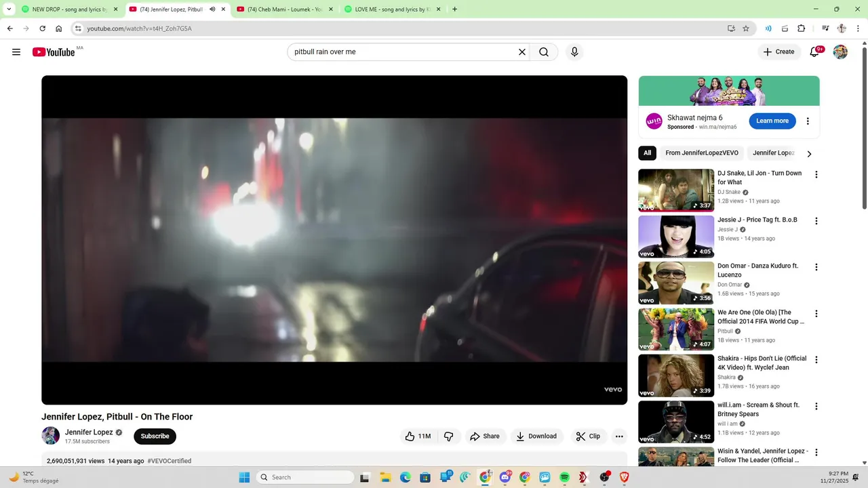Select the Jennifer Lopez filter chip
The width and height of the screenshot is (868, 488).
773,153
